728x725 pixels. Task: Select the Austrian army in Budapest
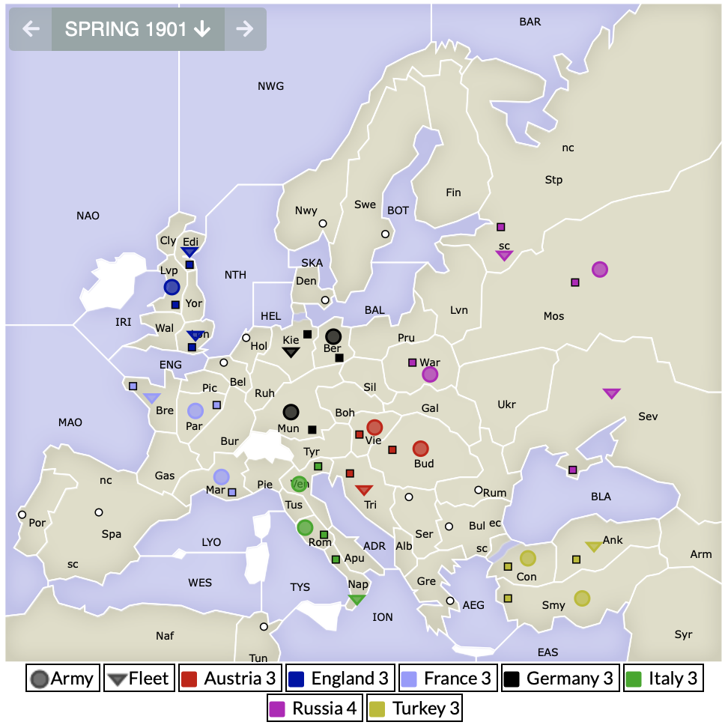[x=421, y=449]
